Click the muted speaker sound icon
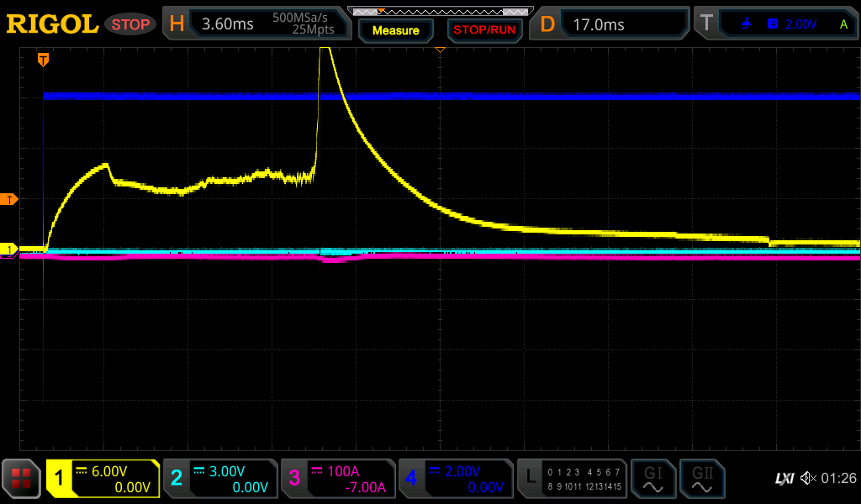861x504 pixels. tap(808, 479)
